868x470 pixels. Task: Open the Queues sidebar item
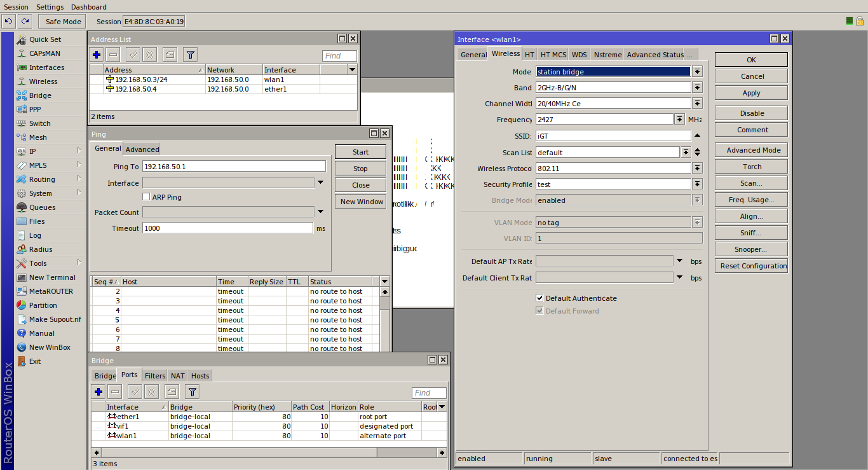point(42,207)
